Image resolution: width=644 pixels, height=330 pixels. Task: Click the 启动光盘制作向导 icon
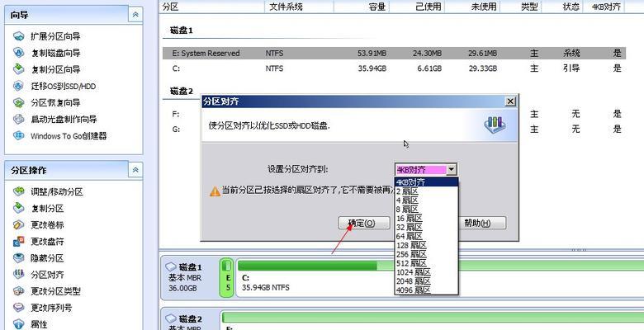(x=19, y=120)
